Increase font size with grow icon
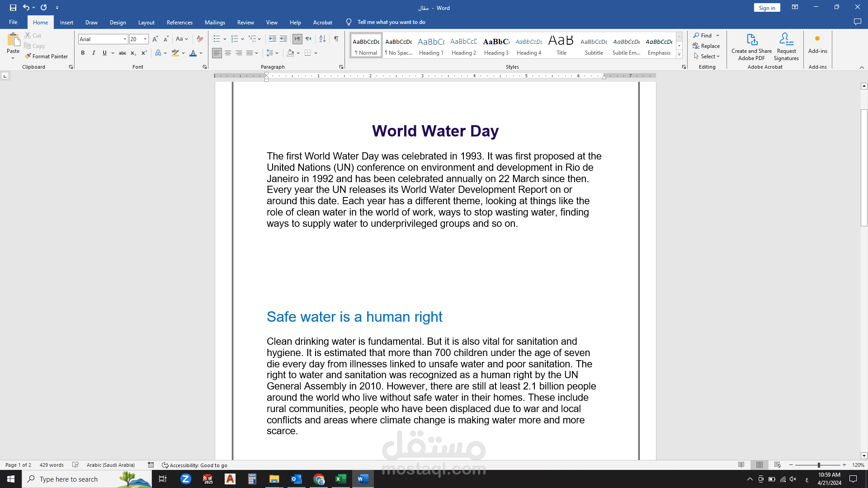This screenshot has height=488, width=868. (x=155, y=39)
